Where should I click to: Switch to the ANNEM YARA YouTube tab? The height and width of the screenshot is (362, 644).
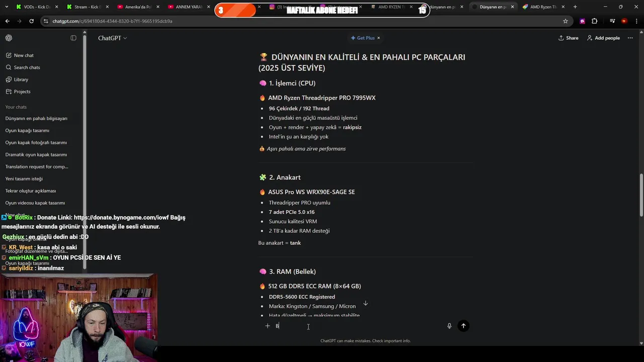click(x=188, y=7)
